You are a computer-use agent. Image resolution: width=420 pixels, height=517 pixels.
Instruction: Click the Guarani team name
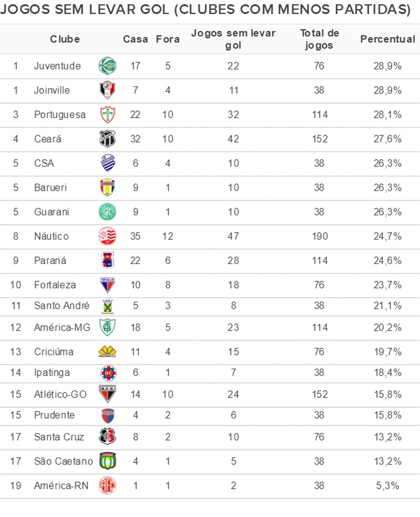[52, 212]
